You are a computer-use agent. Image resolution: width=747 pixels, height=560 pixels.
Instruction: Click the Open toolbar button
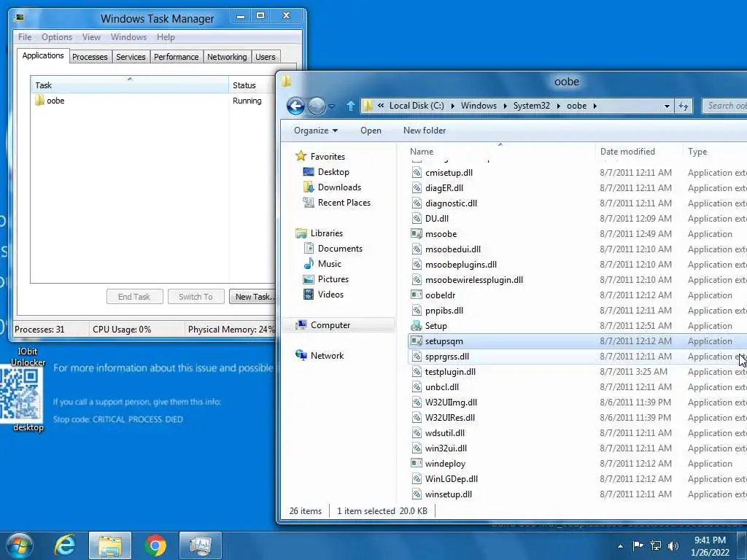click(x=371, y=131)
